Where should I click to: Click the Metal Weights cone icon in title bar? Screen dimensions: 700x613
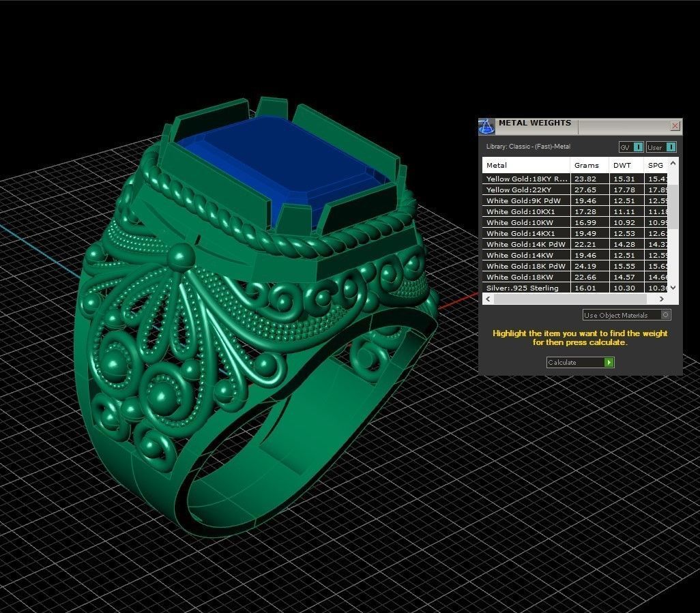click(486, 126)
